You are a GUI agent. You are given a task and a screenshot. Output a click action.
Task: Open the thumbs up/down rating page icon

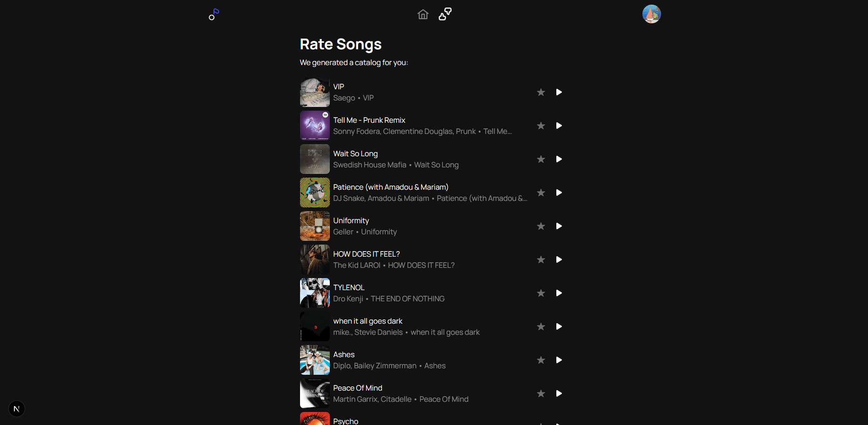pos(445,14)
